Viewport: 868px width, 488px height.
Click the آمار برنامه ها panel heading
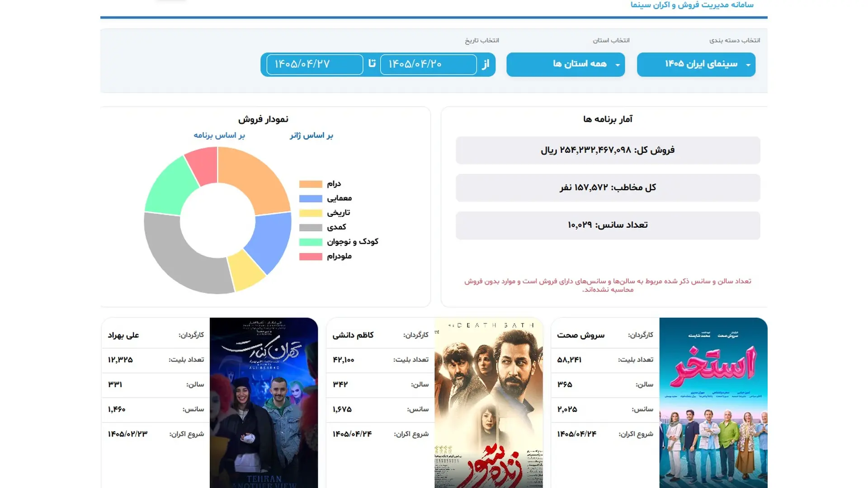point(608,119)
